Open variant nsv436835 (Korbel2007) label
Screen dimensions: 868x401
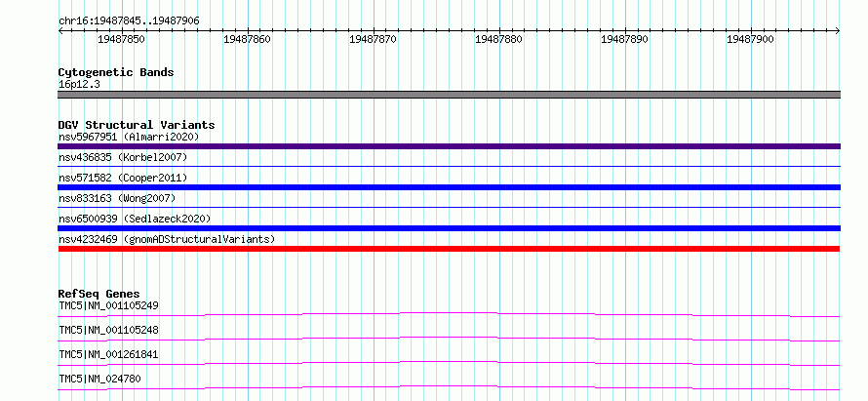click(x=123, y=157)
